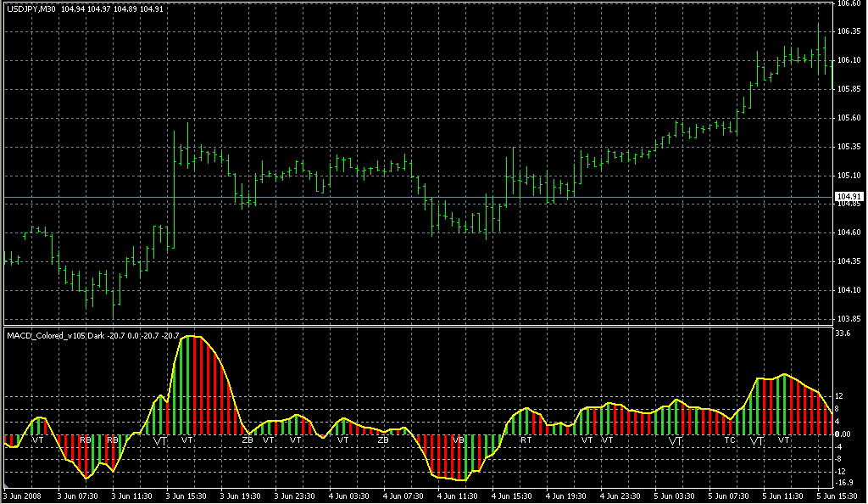868x504 pixels.
Task: Select the 105.35 price axis value
Action: pos(849,147)
